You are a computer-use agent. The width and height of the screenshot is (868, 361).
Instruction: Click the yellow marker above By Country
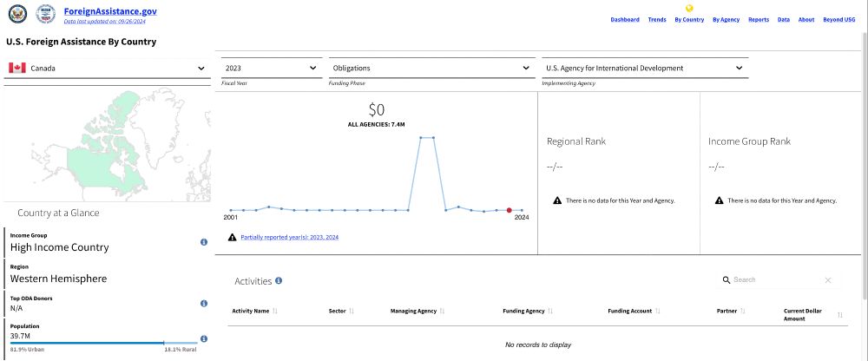point(689,8)
